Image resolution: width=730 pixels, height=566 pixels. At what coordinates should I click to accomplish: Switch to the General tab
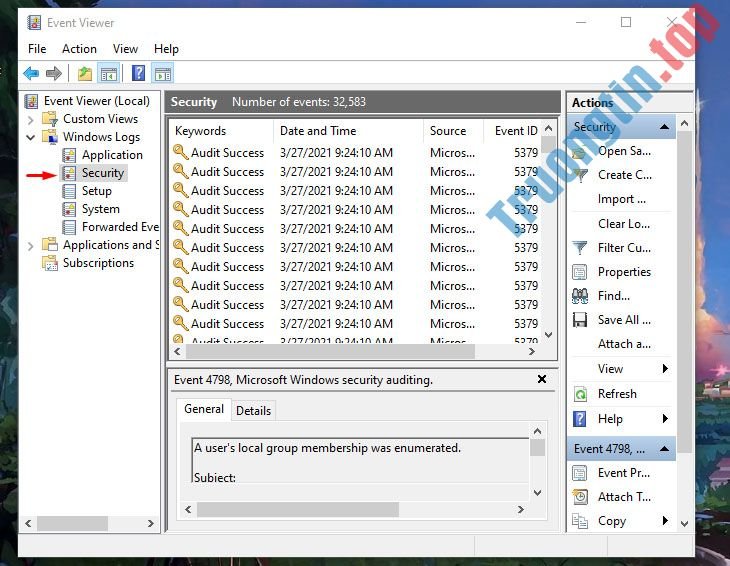(204, 409)
